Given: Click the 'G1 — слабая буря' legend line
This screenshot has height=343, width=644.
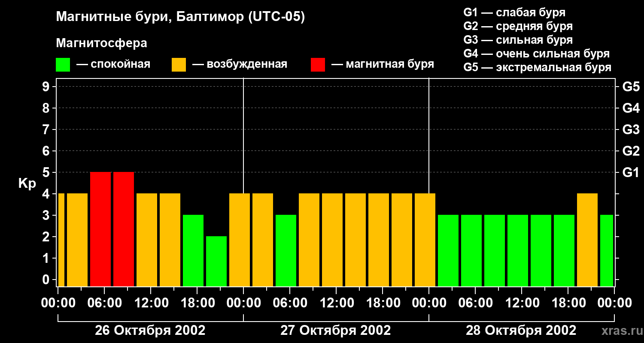Looking at the screenshot, I should click(514, 12).
